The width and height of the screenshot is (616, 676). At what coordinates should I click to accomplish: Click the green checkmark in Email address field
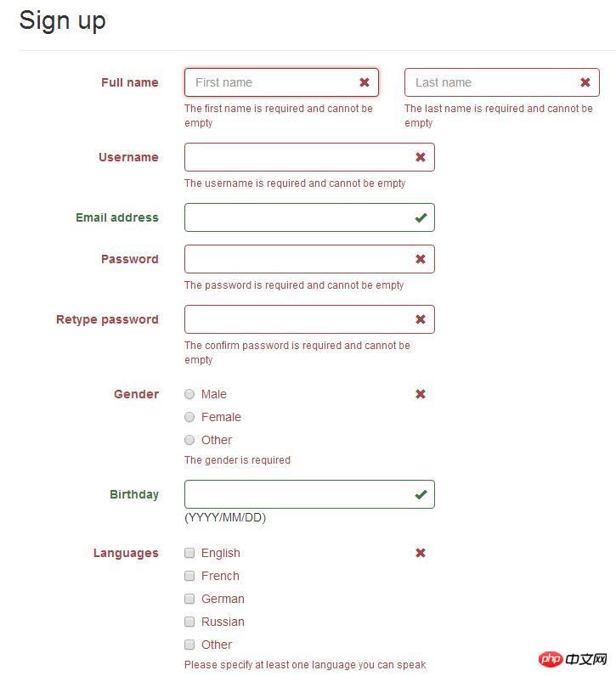(421, 217)
